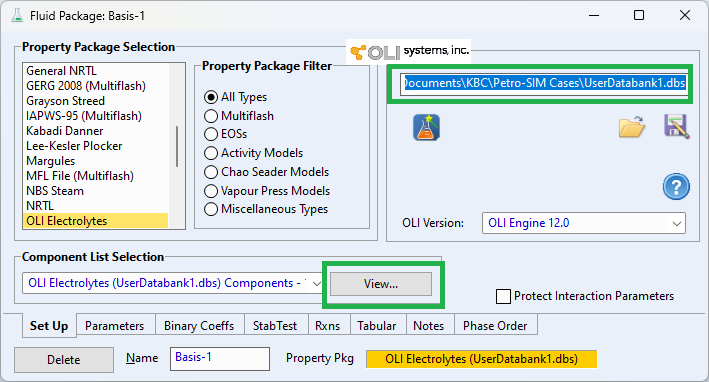Click the flask icon in the title bar
Screen dimensions: 709x382
pos(17,16)
